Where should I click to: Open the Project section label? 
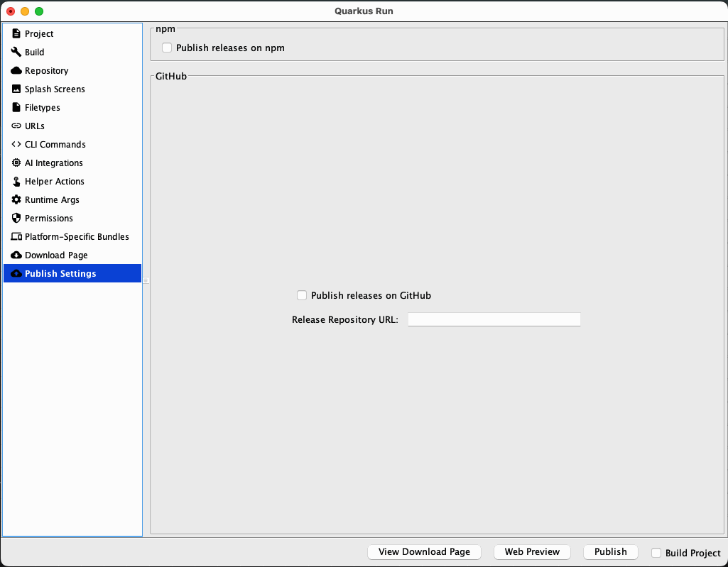click(x=39, y=33)
